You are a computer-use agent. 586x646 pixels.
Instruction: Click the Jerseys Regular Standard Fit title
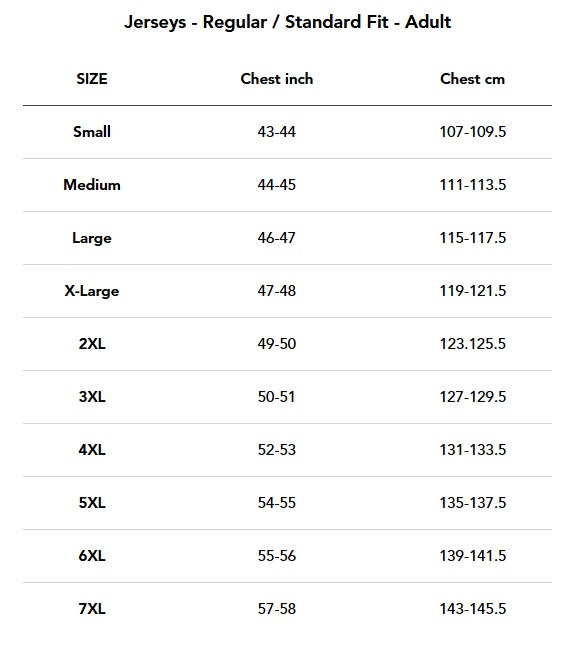[287, 22]
